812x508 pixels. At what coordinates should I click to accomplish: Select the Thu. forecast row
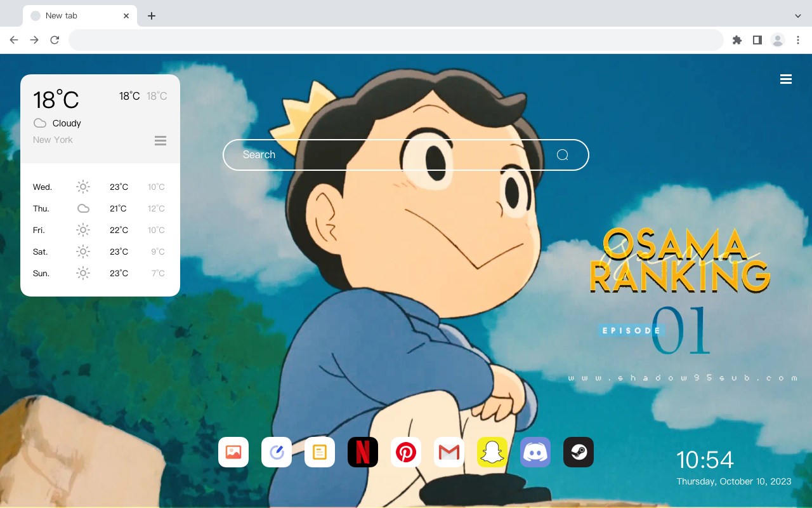(x=100, y=208)
